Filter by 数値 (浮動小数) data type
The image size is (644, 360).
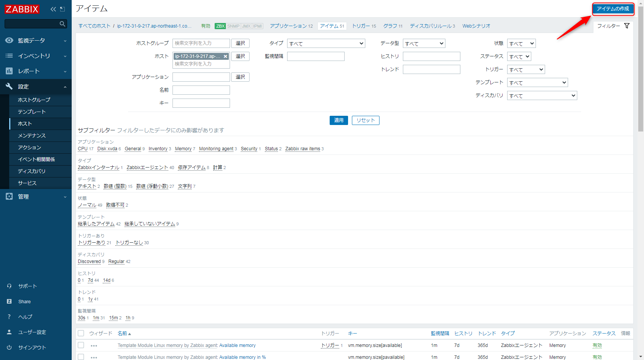pyautogui.click(x=152, y=186)
